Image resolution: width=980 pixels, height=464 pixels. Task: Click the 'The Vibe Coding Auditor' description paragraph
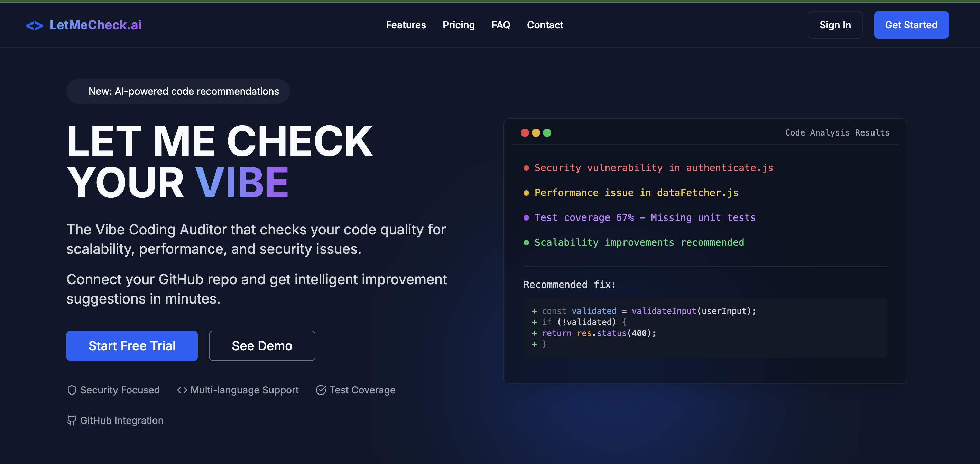pos(256,239)
